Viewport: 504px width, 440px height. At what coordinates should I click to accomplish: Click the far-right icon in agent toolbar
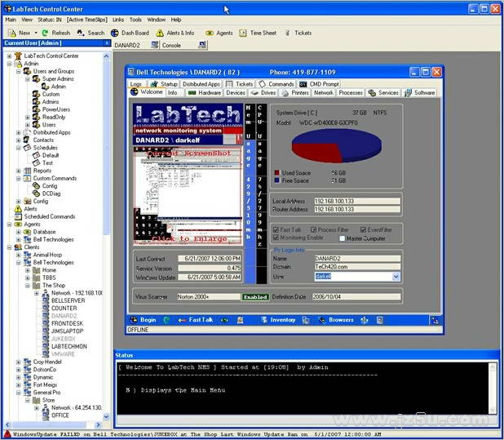click(435, 320)
